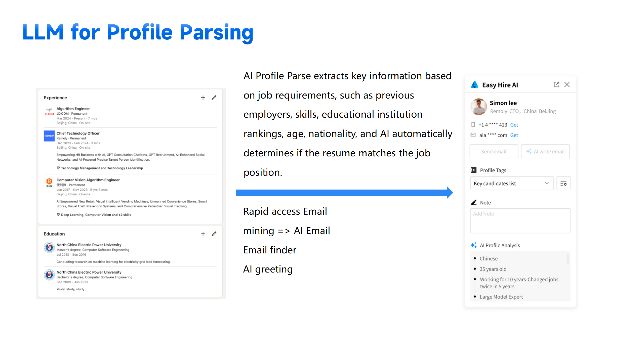Click the Easy Hire AI logo

tap(474, 85)
